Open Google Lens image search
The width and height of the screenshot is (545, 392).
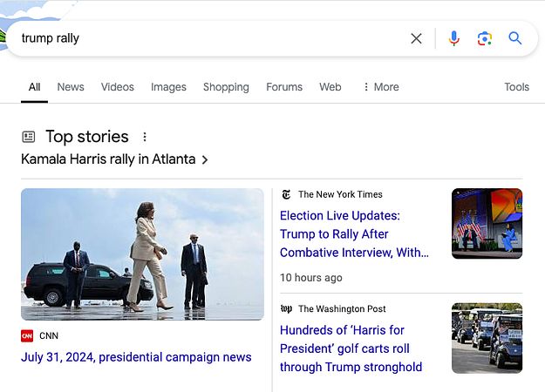point(485,38)
